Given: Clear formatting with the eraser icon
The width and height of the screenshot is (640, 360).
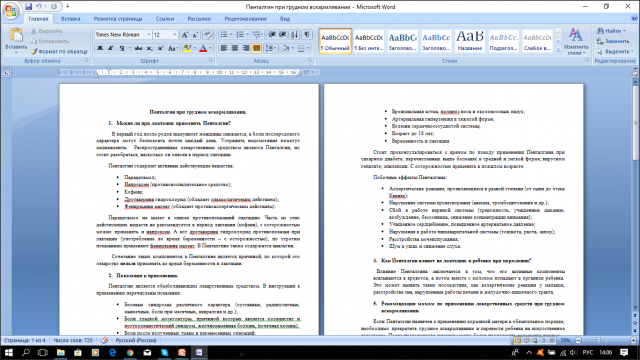Looking at the screenshot, I should (x=208, y=35).
